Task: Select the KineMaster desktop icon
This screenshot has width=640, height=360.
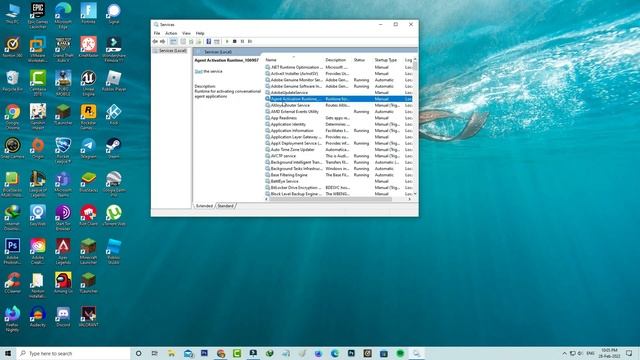Action: point(88,47)
